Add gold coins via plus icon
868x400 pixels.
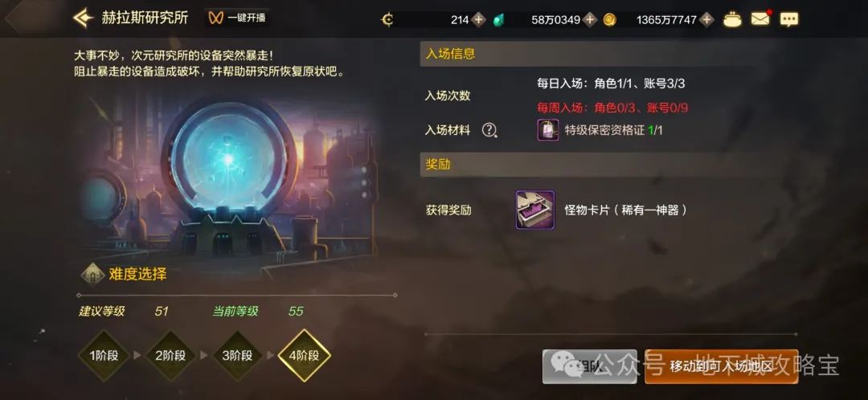click(706, 20)
